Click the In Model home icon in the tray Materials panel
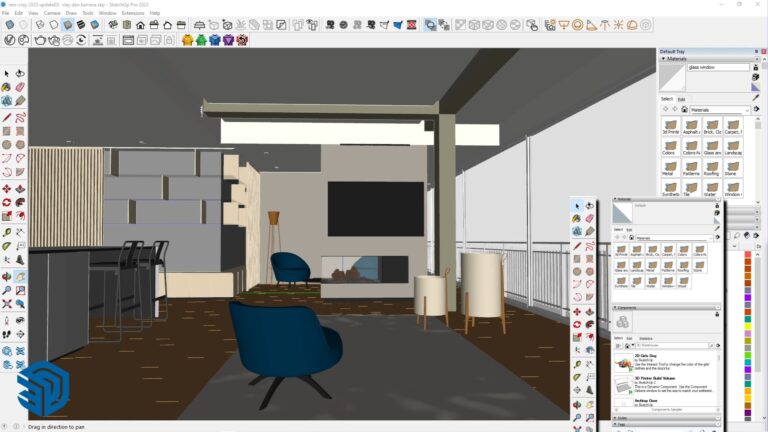768x432 pixels. click(x=684, y=109)
